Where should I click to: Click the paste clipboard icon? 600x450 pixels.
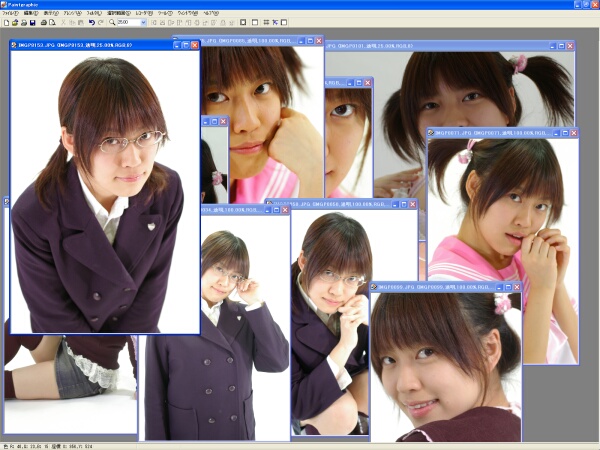81,23
